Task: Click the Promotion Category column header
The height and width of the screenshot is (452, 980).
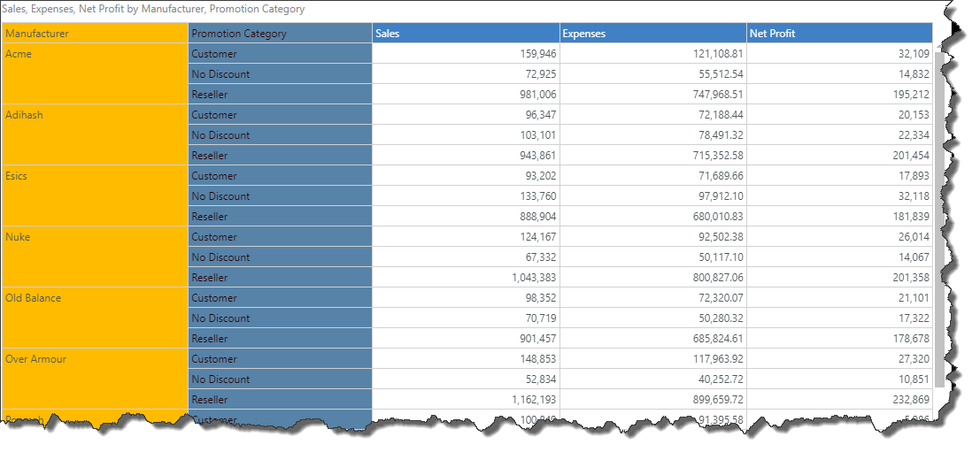Action: tap(280, 34)
